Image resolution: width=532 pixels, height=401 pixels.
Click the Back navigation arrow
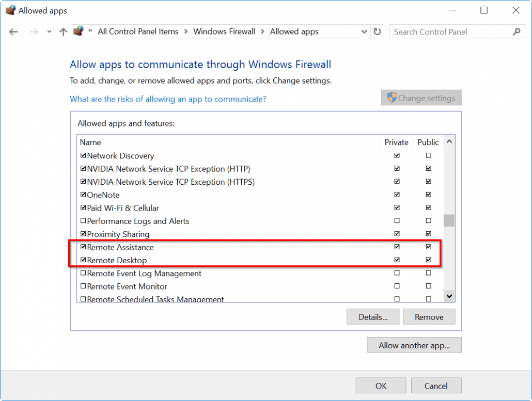tap(13, 31)
